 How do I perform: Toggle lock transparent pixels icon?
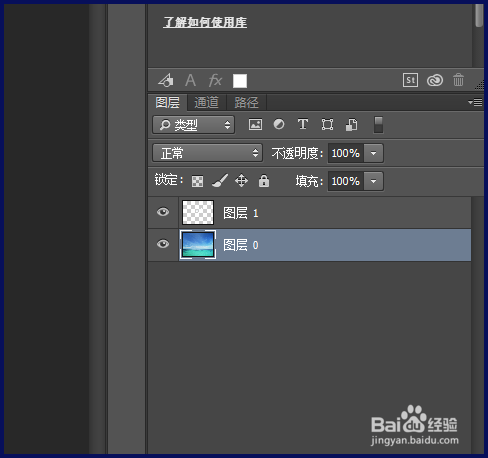[197, 181]
